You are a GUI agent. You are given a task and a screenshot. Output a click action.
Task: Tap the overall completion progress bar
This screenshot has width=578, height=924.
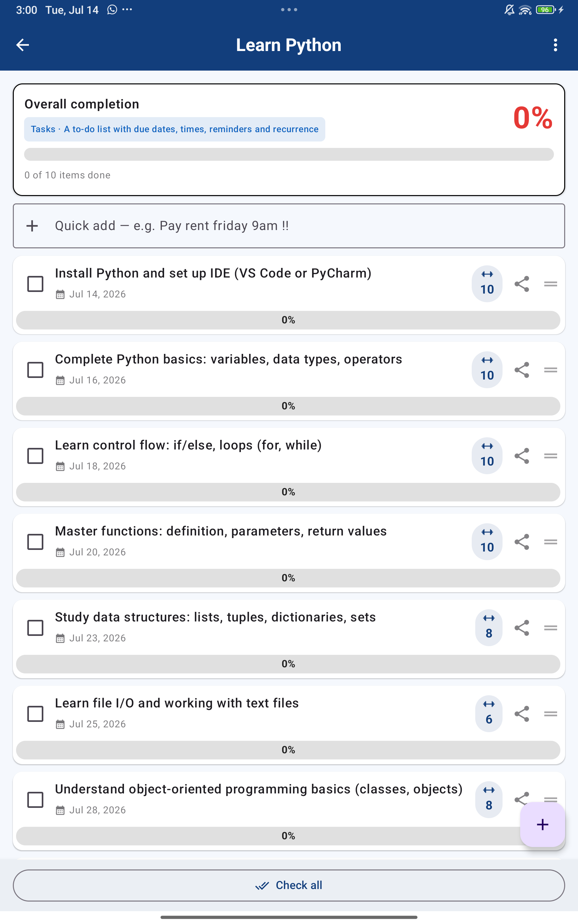[289, 154]
